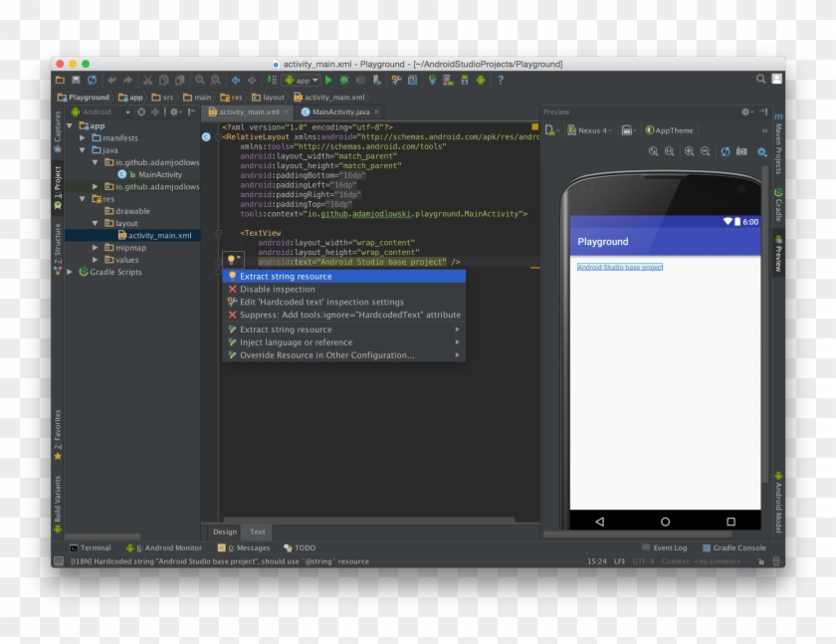Choose 'Disable inspection' from the popup
Image resolution: width=836 pixels, height=644 pixels.
click(344, 289)
